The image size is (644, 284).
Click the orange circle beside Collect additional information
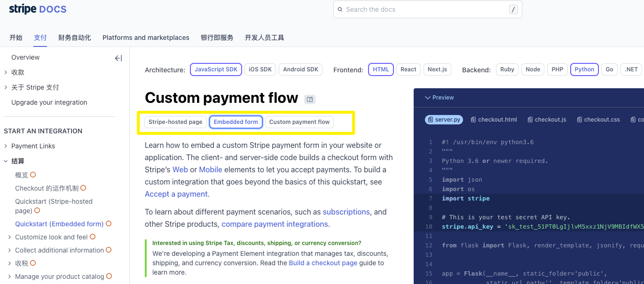click(x=109, y=250)
